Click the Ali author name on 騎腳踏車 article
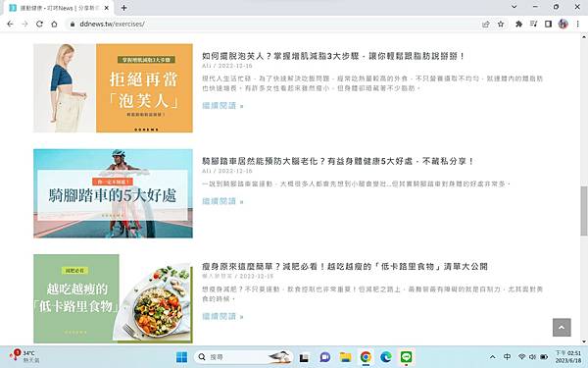588x368 pixels. coord(207,171)
